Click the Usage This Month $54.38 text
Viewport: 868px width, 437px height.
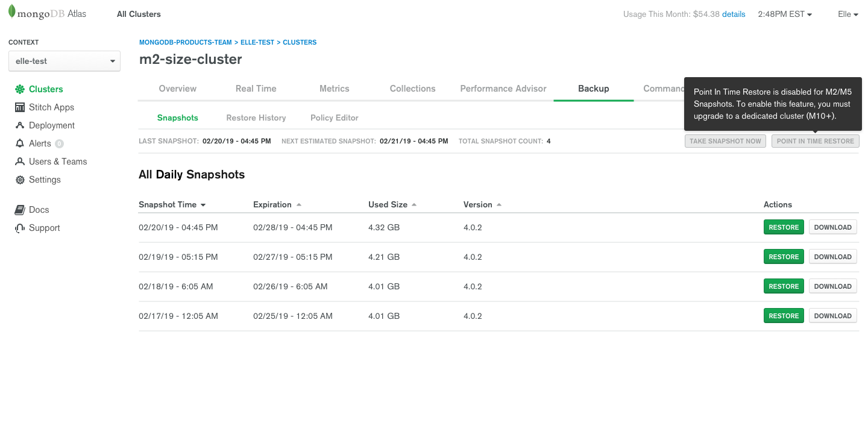[671, 14]
